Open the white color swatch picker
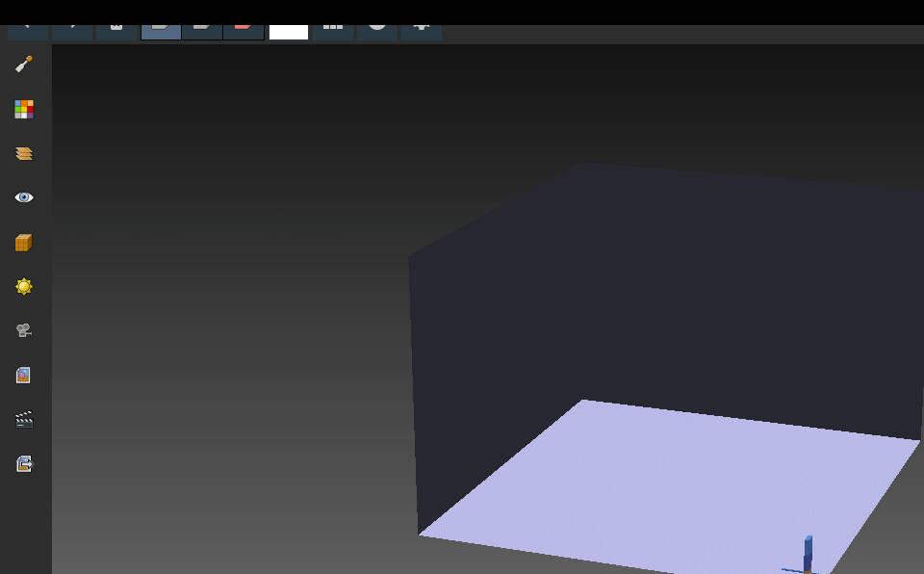The height and width of the screenshot is (574, 924). 289,31
